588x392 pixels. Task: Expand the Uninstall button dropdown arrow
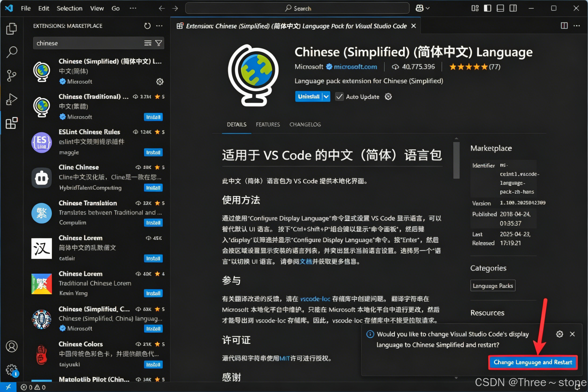coord(326,97)
